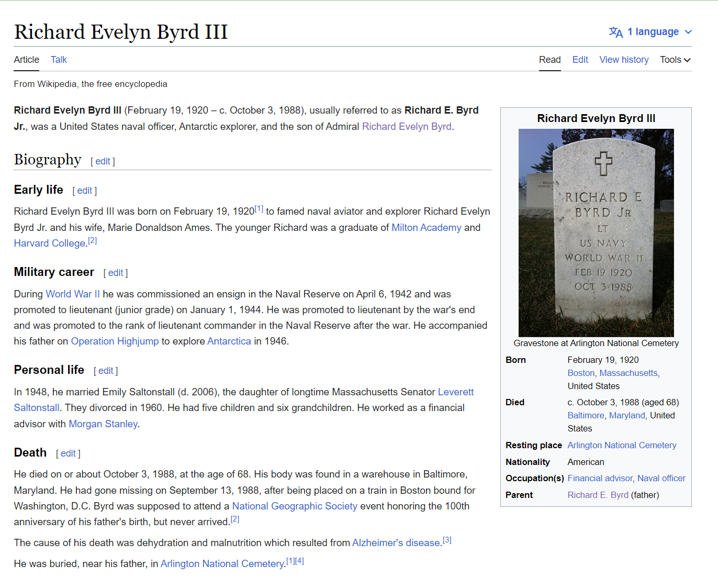718x588 pixels.
Task: Switch to the Article tab
Action: click(27, 60)
